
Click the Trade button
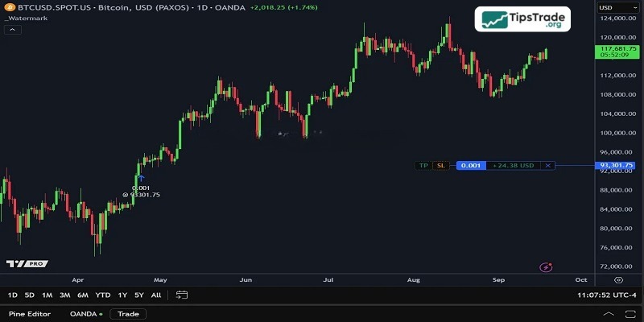click(128, 314)
